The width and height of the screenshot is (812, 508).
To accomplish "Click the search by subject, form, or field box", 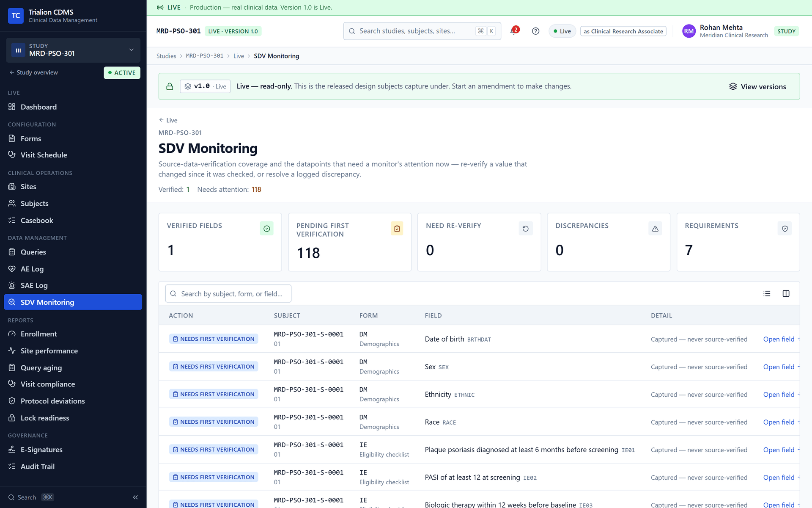I will point(228,293).
